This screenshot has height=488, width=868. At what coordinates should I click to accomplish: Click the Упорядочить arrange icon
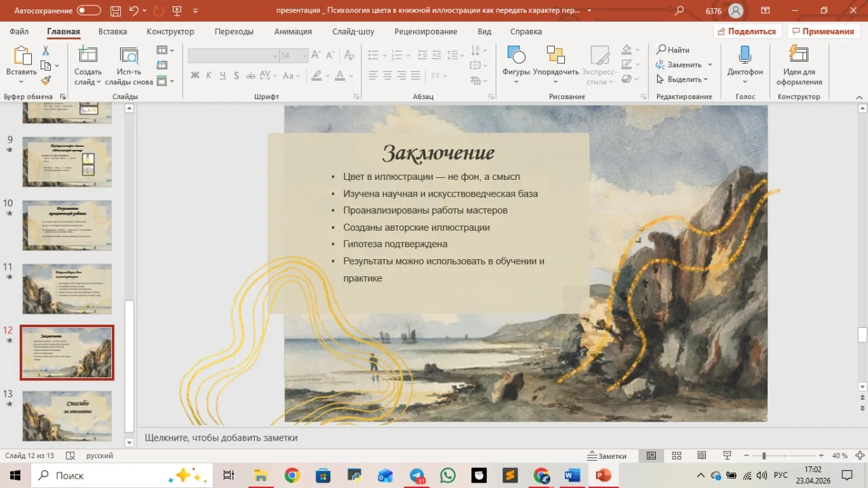[x=555, y=55]
